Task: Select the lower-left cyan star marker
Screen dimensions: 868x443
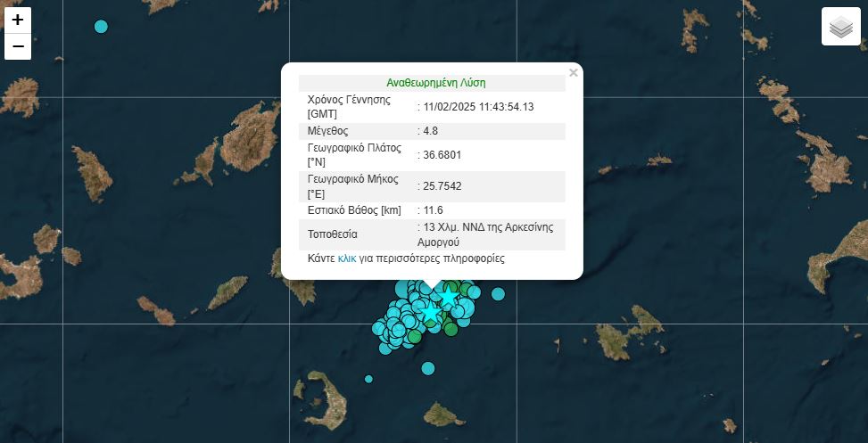Action: [x=431, y=313]
